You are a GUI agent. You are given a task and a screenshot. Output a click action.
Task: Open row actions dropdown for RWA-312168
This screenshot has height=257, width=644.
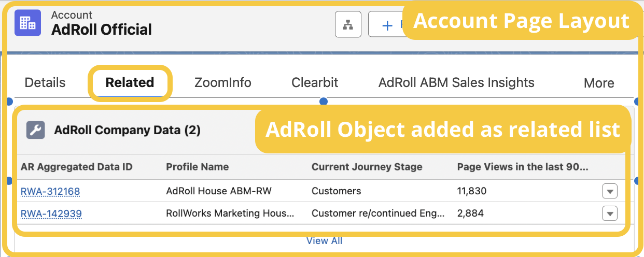610,191
